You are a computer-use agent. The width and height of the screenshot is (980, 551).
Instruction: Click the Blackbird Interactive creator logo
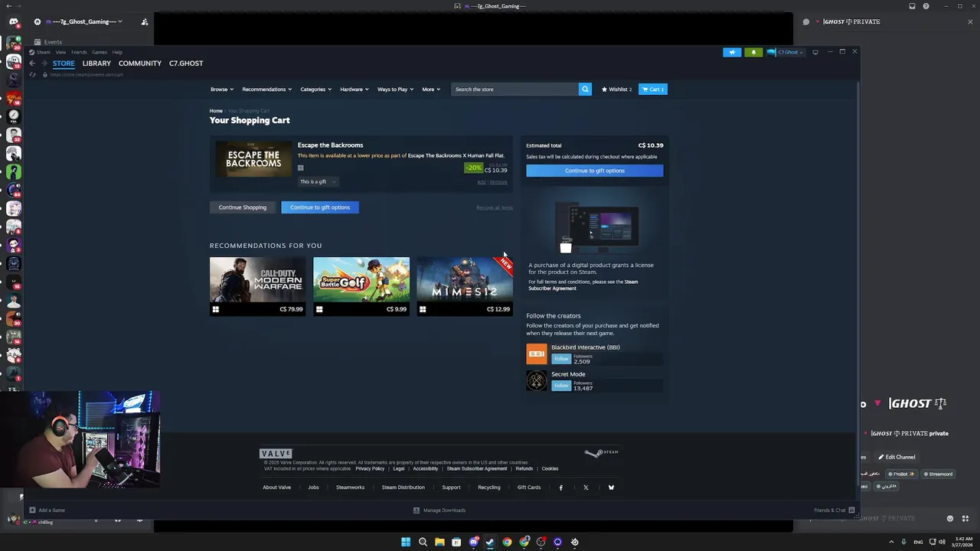pos(537,354)
